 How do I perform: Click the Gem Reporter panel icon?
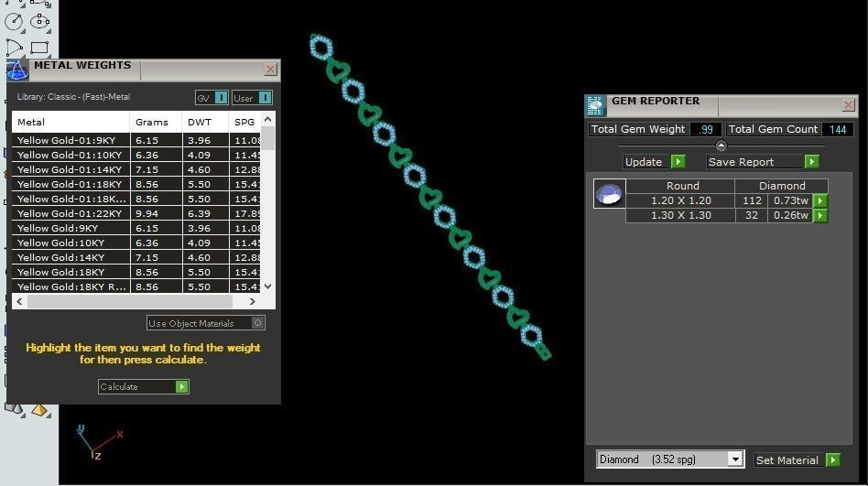[596, 106]
